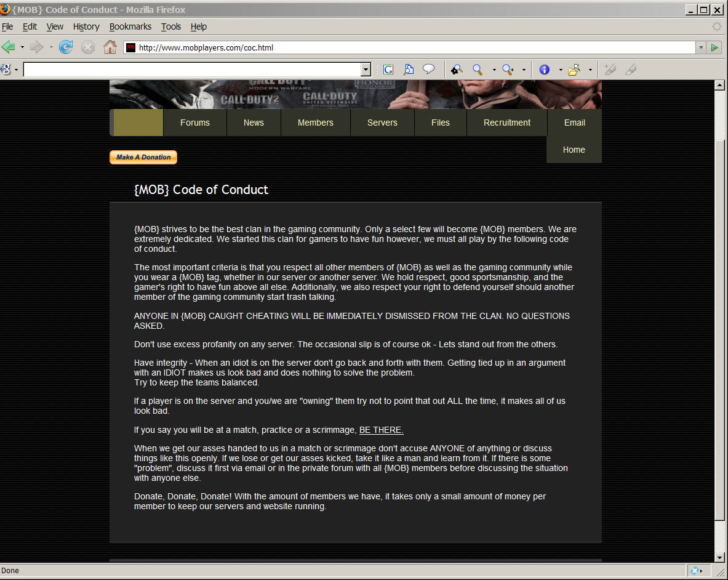Click the Home navigation link
This screenshot has height=580, width=728.
click(574, 150)
